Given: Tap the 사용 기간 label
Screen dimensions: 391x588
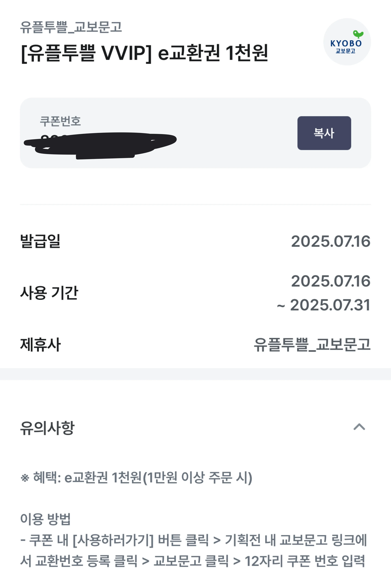Looking at the screenshot, I should click(x=49, y=293).
